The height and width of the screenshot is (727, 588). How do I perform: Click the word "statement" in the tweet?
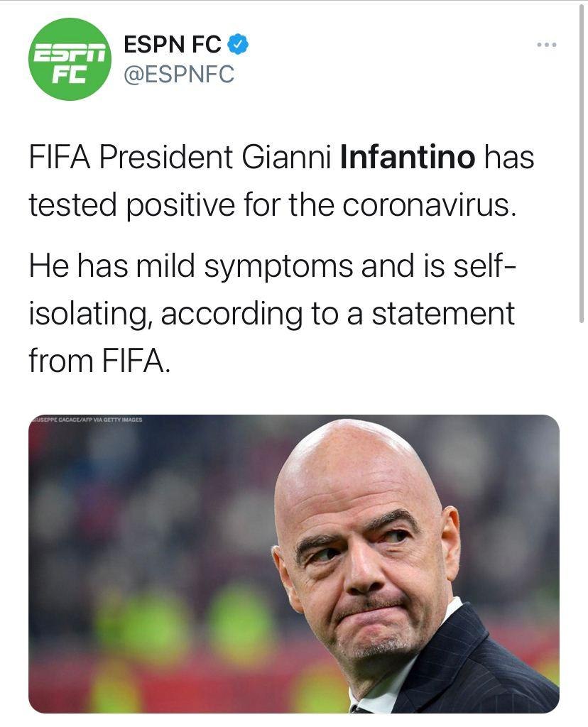coord(443,313)
